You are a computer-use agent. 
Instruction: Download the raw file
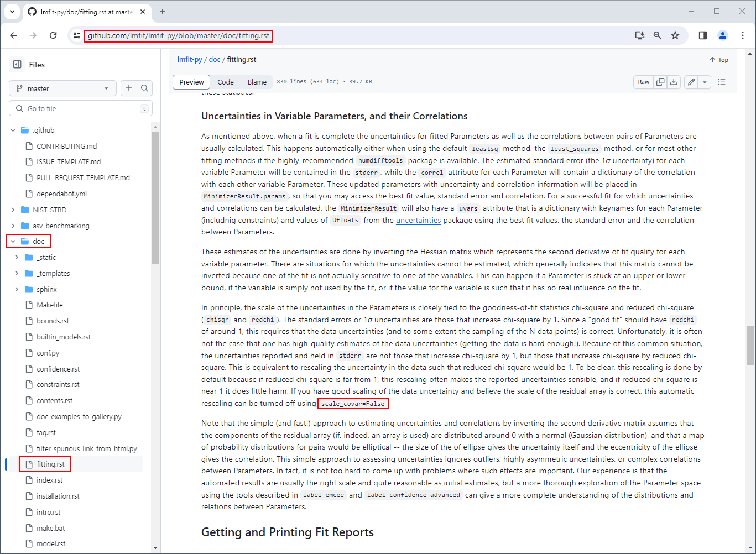click(674, 82)
